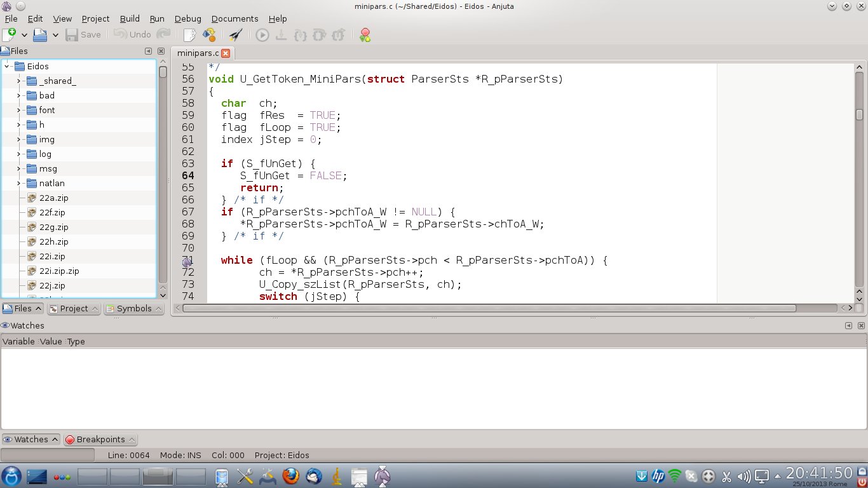The height and width of the screenshot is (488, 868).
Task: Open the Run menu
Action: pyautogui.click(x=157, y=18)
